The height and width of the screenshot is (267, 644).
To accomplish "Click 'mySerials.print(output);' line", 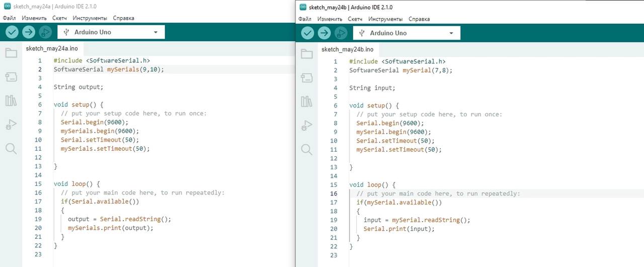I will click(111, 228).
